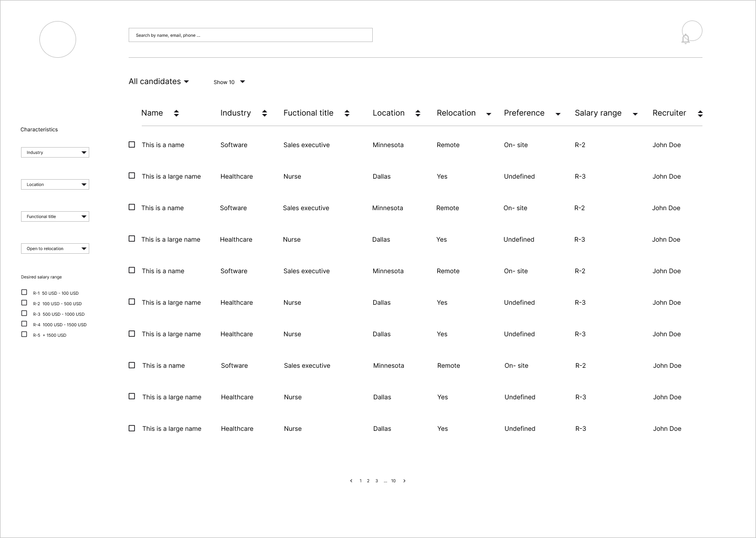756x538 pixels.
Task: Open Salary range column filter arrow
Action: 635,114
